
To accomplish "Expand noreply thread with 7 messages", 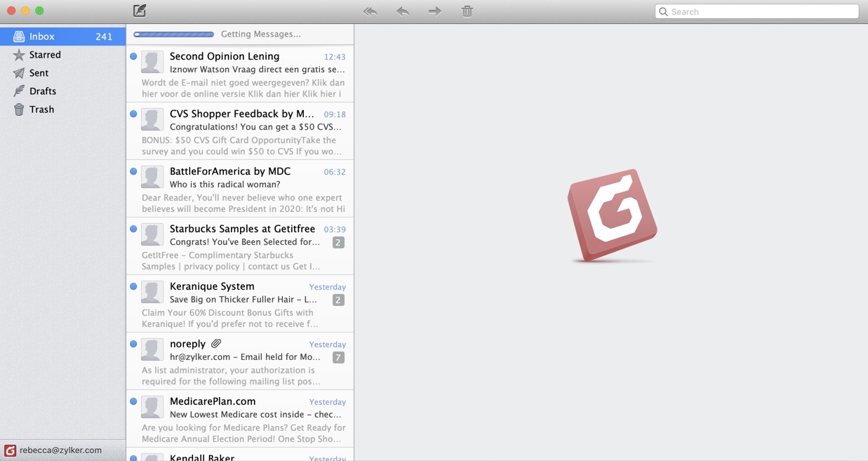I will [x=338, y=357].
